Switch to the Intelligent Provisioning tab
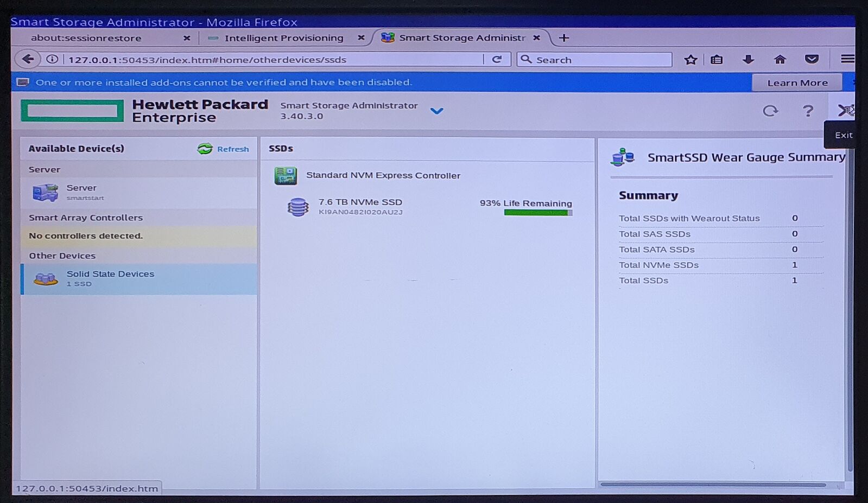This screenshot has height=503, width=868. coord(283,38)
